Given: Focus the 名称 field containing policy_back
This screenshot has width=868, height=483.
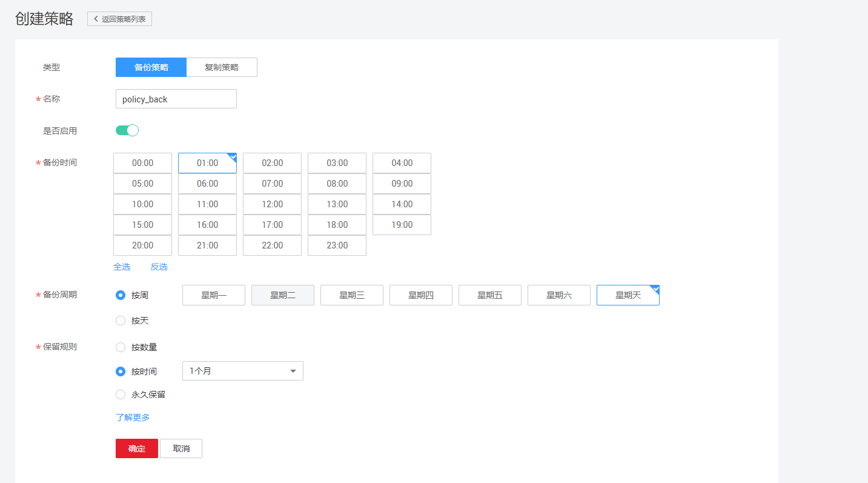Looking at the screenshot, I should pos(176,99).
